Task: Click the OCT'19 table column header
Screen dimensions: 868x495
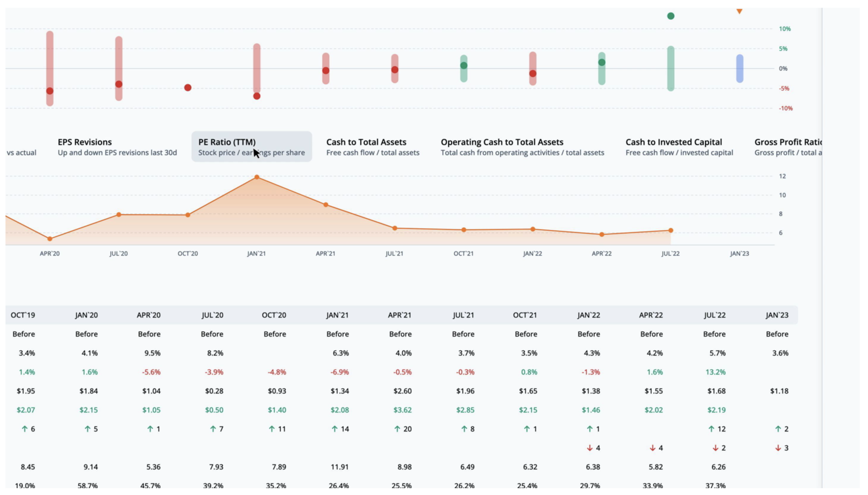Action: click(23, 315)
